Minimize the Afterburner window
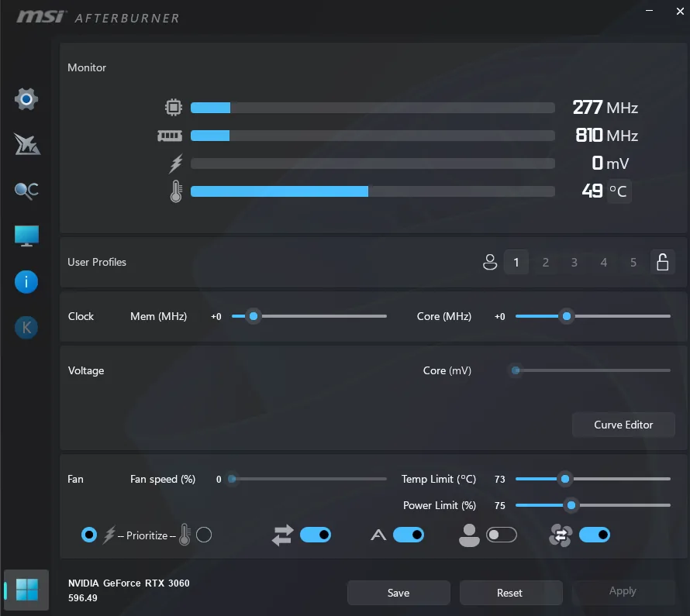 (649, 11)
